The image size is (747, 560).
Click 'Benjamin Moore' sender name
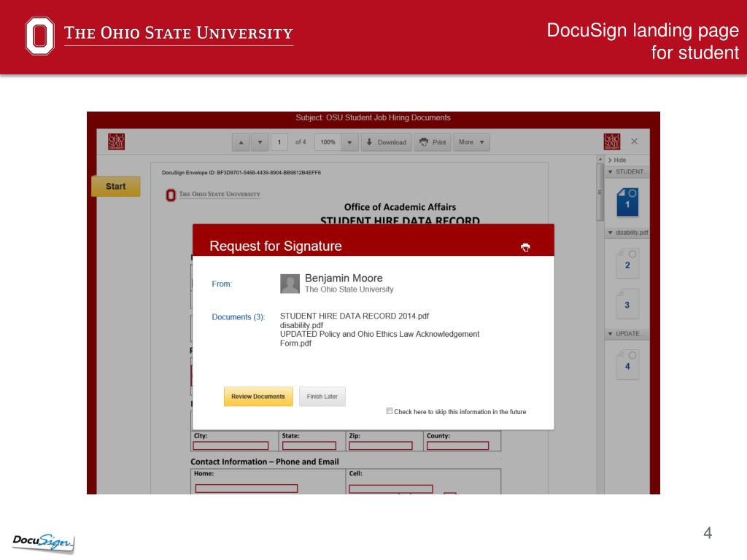pos(344,278)
